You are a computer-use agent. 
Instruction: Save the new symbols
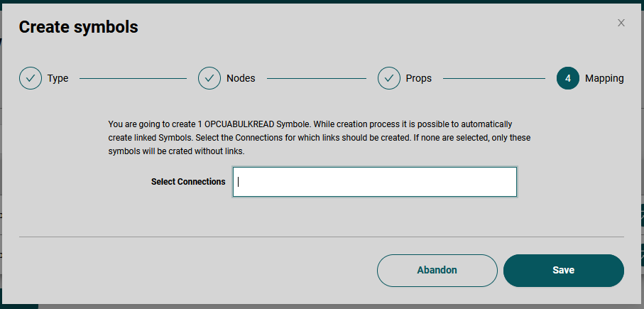(x=563, y=270)
